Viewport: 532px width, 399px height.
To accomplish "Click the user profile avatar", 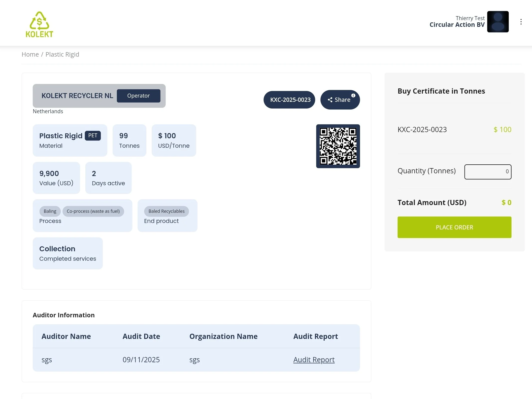I will (x=498, y=22).
